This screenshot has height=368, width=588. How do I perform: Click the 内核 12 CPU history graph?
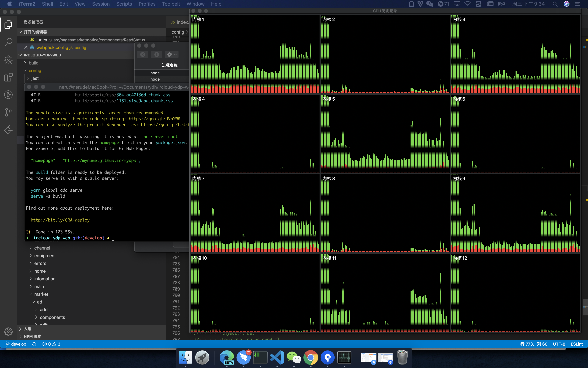515,292
